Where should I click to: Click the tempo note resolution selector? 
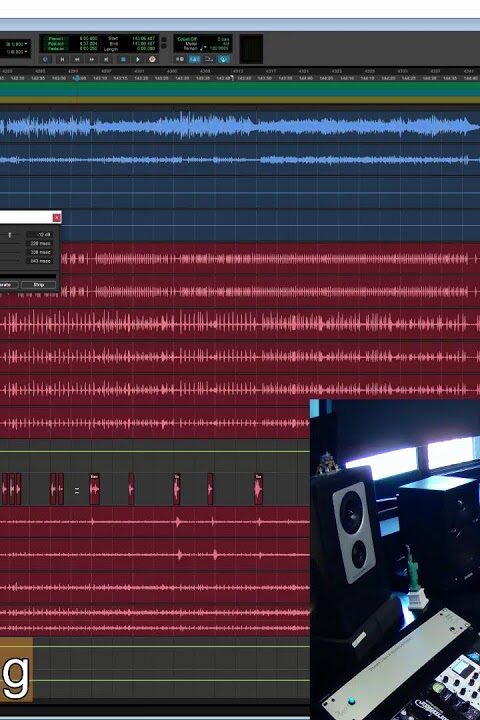203,48
